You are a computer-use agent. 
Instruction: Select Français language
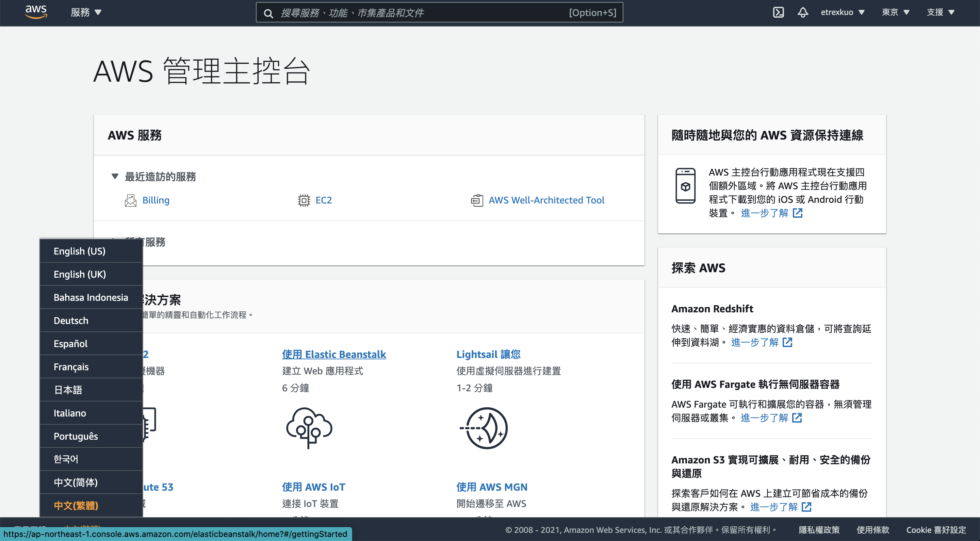point(91,367)
